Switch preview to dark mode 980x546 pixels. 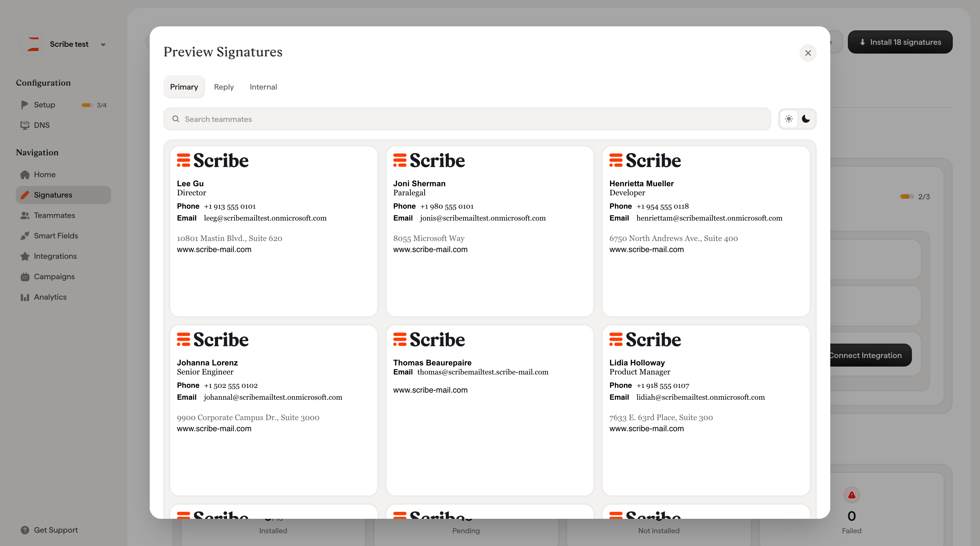[x=806, y=119]
